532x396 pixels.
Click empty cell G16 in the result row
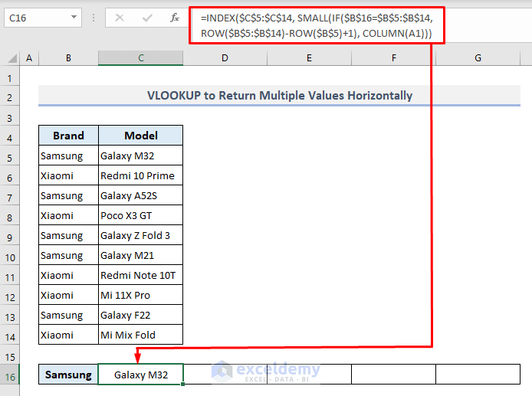[478, 375]
